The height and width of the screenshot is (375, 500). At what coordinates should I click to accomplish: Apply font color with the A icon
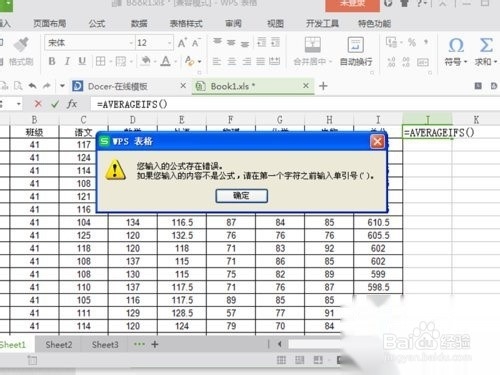(x=165, y=61)
